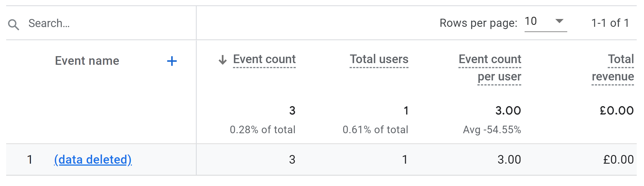
Task: Click the 1-1 of 1 pagination label
Action: pos(609,23)
